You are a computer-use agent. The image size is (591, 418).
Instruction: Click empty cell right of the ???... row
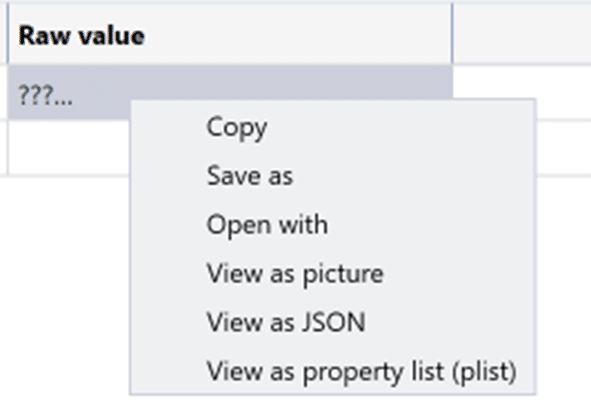(522, 82)
